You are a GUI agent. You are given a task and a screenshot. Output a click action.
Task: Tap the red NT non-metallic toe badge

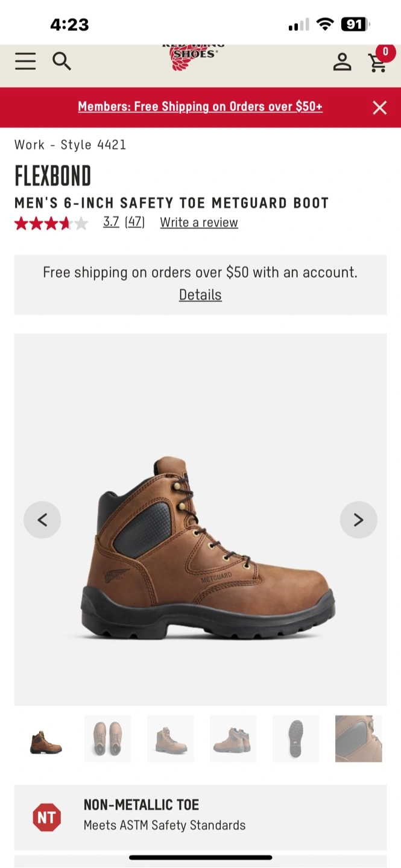[x=46, y=817]
